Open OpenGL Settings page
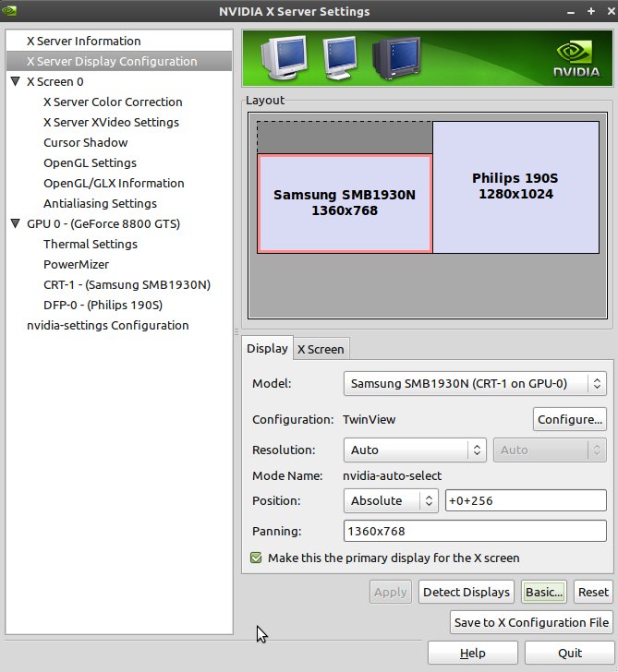 pyautogui.click(x=90, y=163)
